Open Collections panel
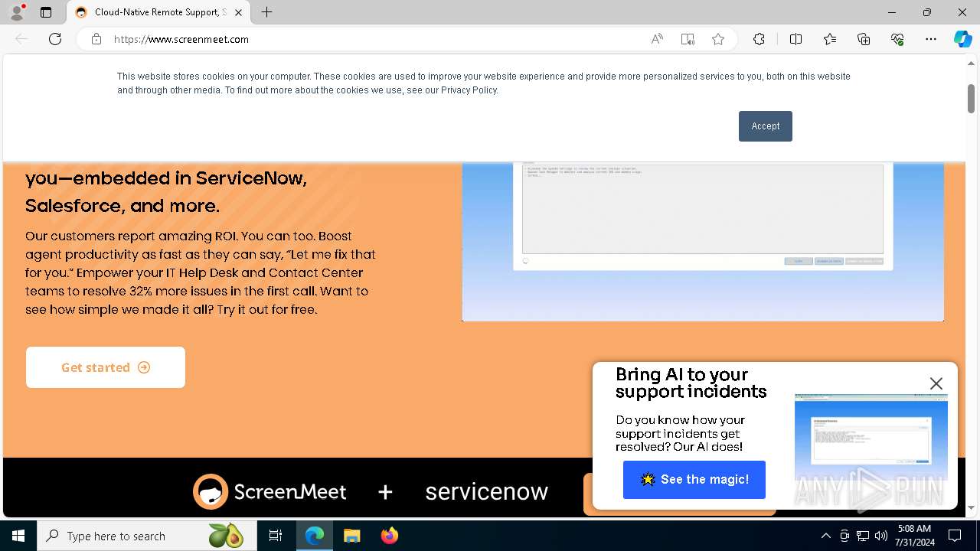 [864, 39]
